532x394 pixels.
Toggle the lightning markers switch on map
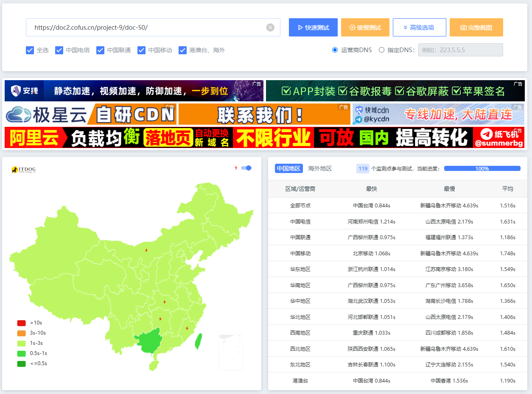pyautogui.click(x=246, y=168)
